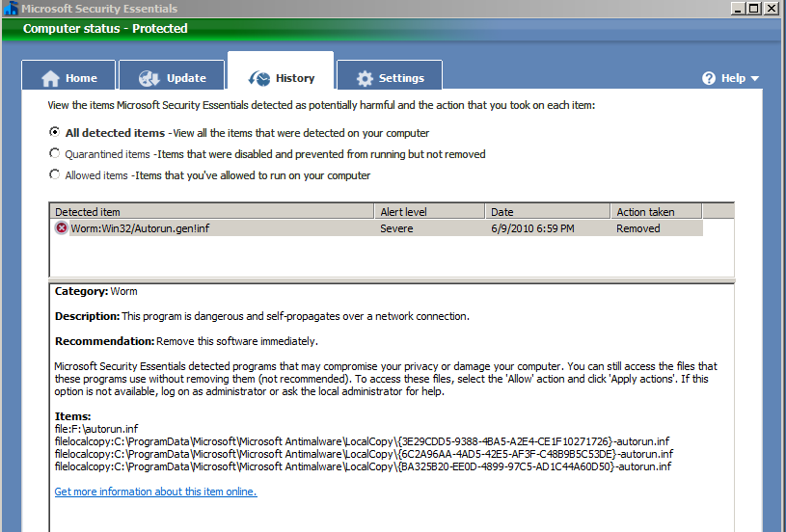Click the Help question mark icon
The height and width of the screenshot is (532, 786).
(x=709, y=78)
